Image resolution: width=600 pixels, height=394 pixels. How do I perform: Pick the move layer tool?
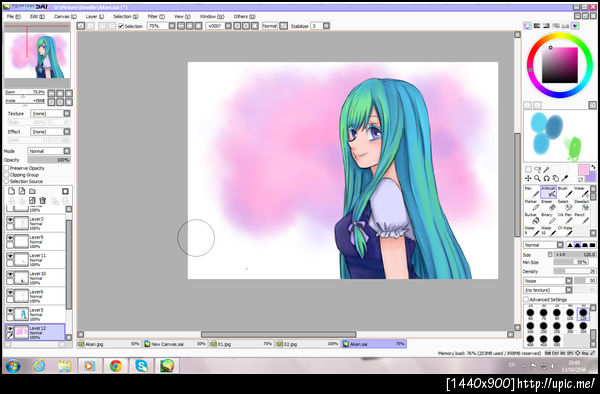click(528, 178)
